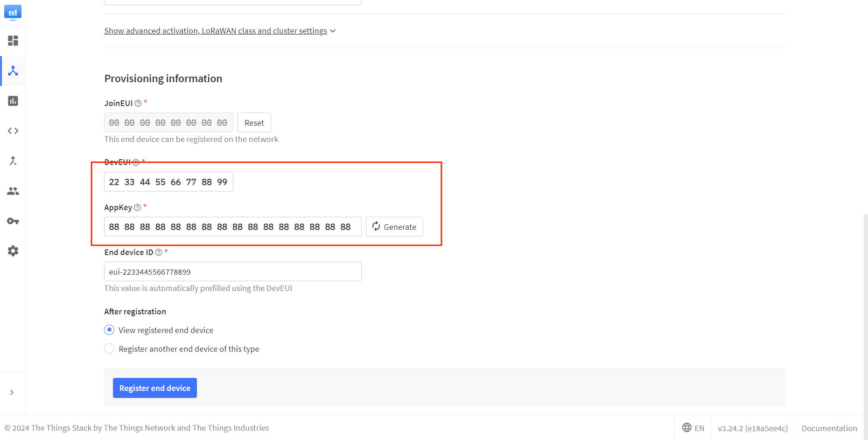Open Collaborators people icon in sidebar
868x440 pixels.
point(13,191)
